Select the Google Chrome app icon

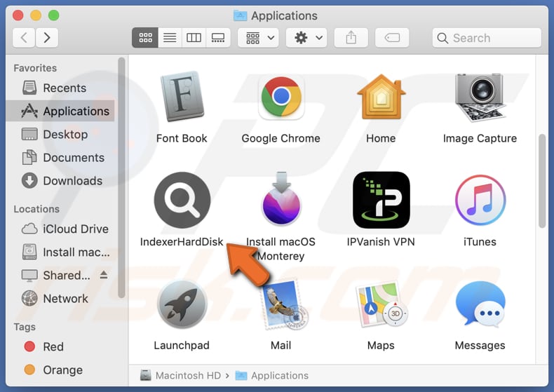coord(281,97)
